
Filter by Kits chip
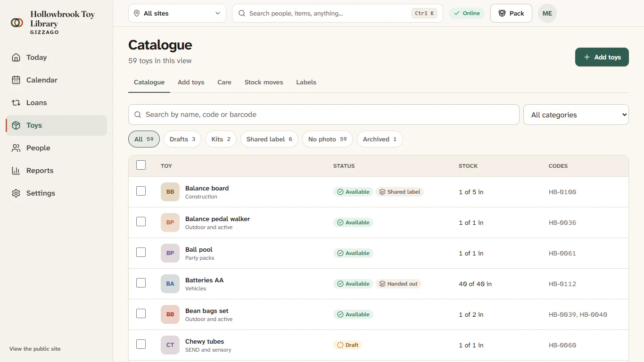tap(221, 139)
